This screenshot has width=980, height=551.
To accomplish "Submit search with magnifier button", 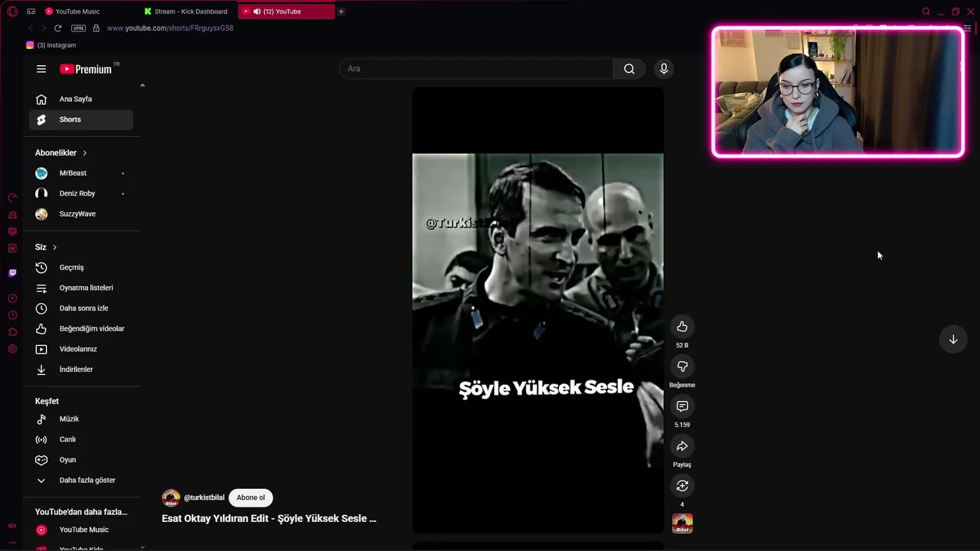I will tap(629, 69).
